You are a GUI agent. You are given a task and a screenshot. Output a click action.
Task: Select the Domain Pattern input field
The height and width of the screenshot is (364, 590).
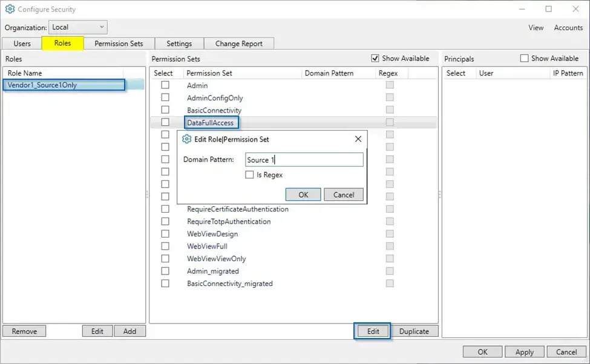pos(303,159)
